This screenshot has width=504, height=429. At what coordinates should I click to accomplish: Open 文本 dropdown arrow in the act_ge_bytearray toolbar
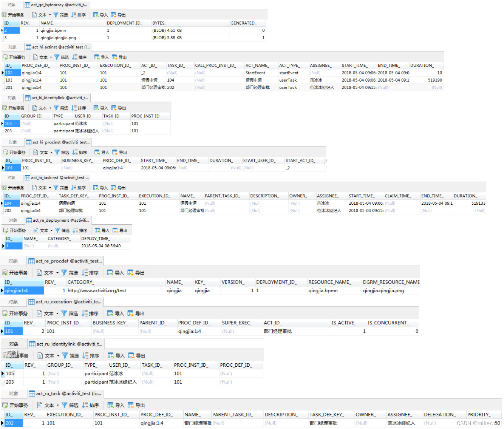pyautogui.click(x=50, y=15)
